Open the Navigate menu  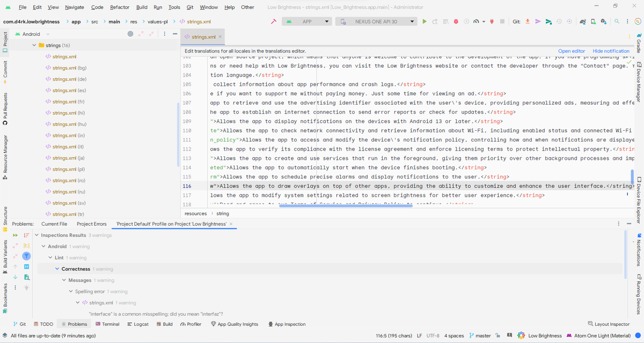coord(75,7)
